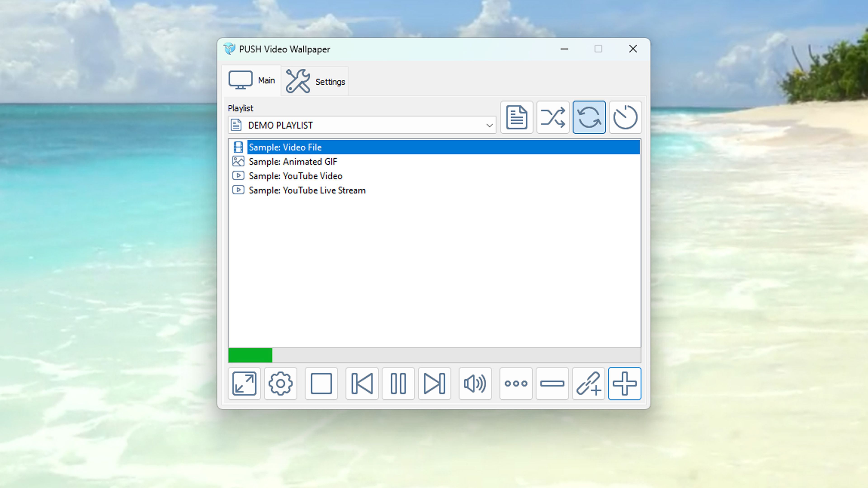The image size is (868, 488).
Task: Click the image icon of Animated GIF
Action: (238, 161)
